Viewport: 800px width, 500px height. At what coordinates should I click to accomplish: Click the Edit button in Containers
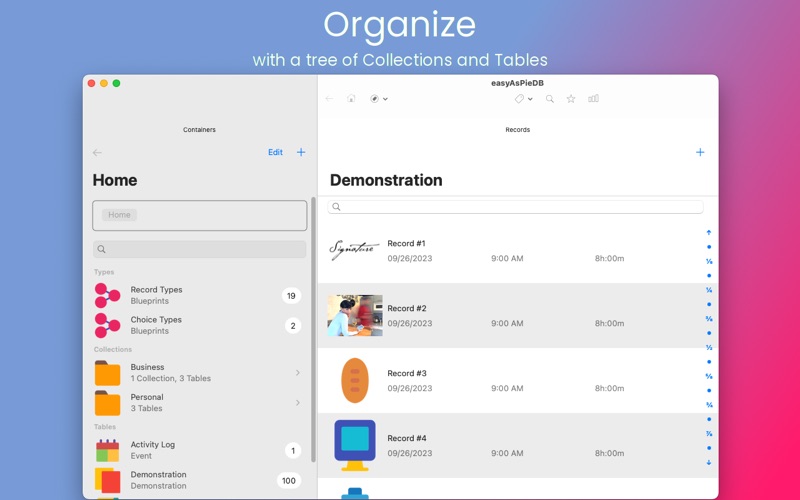275,152
